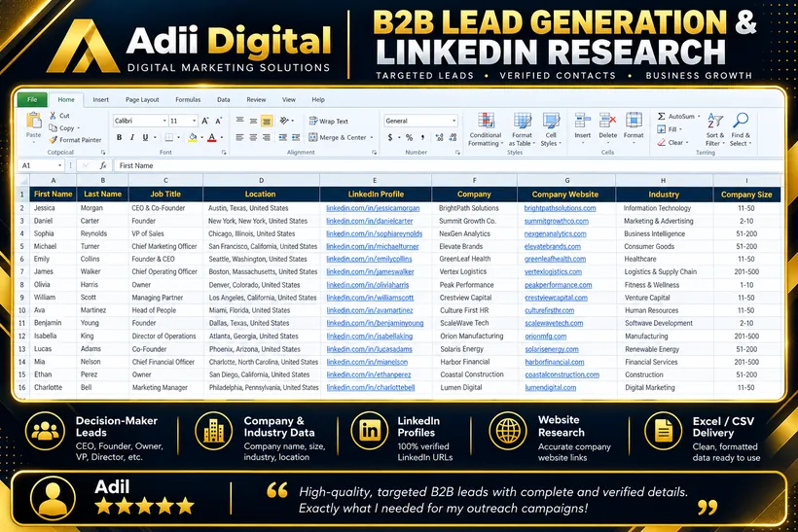Open the Merge & Center dropdown arrow

372,137
